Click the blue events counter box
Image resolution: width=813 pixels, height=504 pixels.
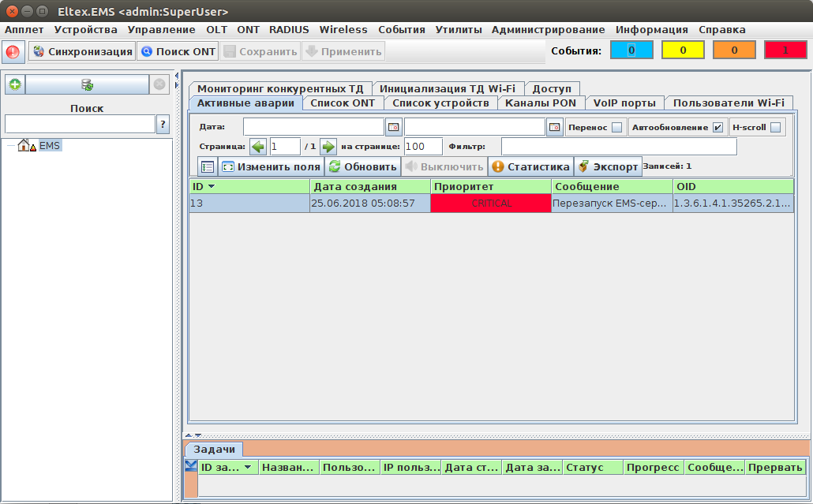click(x=631, y=50)
